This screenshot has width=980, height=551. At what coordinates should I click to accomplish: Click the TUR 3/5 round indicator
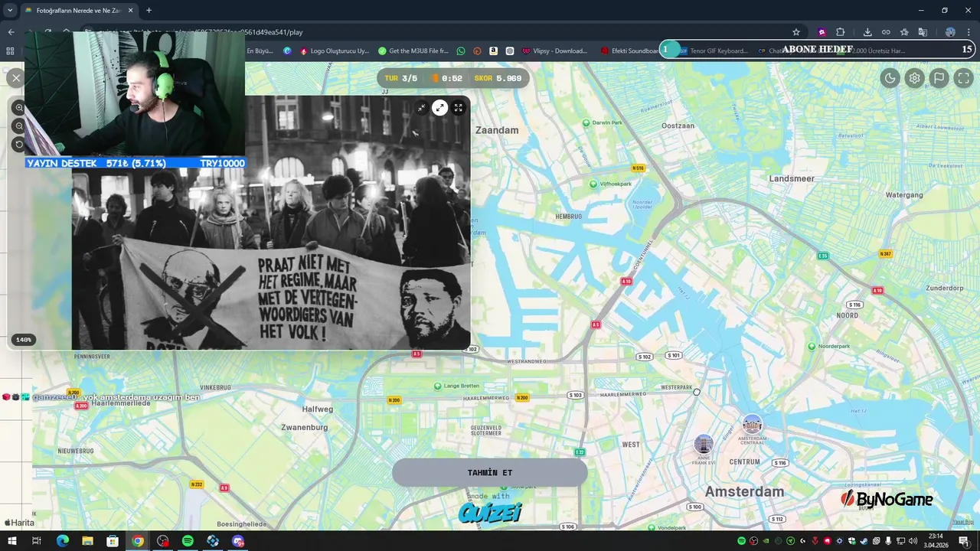click(400, 78)
